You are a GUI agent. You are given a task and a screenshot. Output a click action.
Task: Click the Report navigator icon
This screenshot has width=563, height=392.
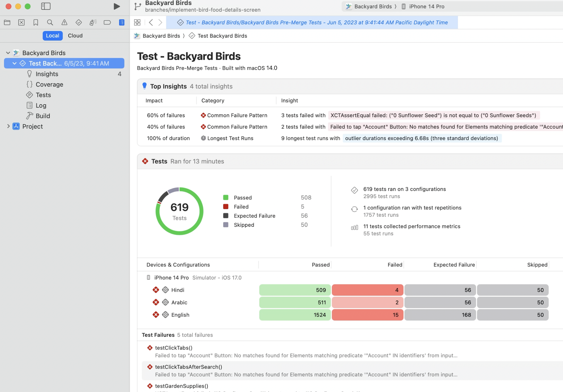pyautogui.click(x=122, y=23)
